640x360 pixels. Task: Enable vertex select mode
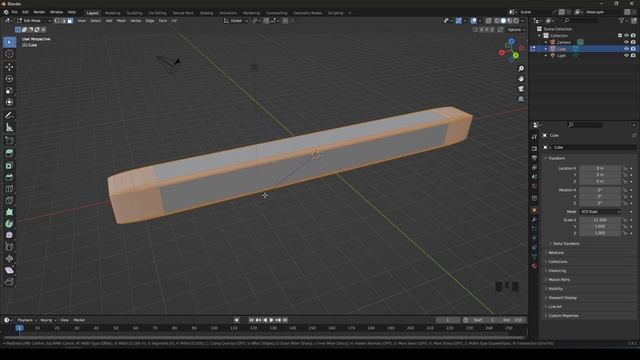[x=57, y=20]
